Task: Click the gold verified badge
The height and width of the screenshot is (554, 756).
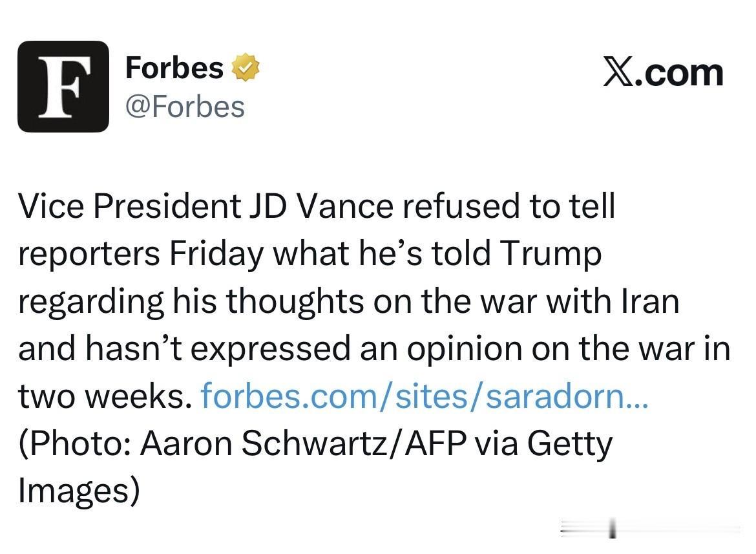Action: tap(246, 68)
